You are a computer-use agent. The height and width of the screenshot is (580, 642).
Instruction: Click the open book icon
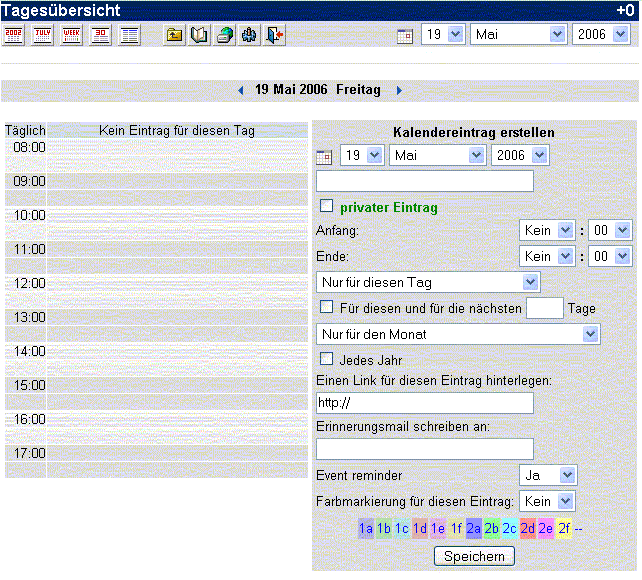click(200, 35)
